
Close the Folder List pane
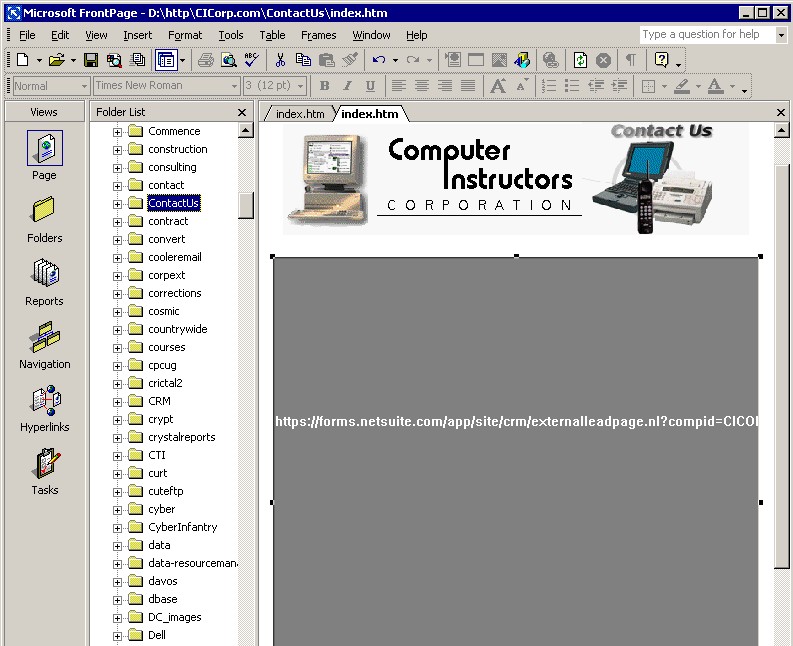click(242, 112)
